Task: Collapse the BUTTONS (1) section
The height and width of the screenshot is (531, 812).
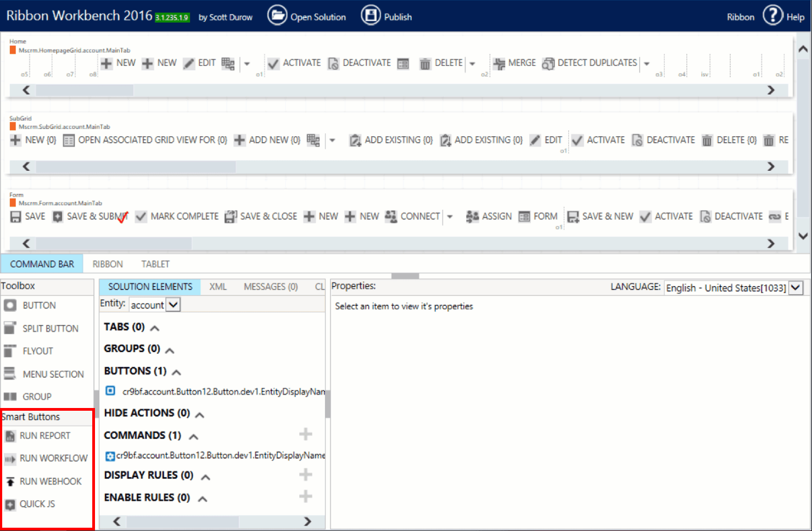Action: pyautogui.click(x=175, y=372)
